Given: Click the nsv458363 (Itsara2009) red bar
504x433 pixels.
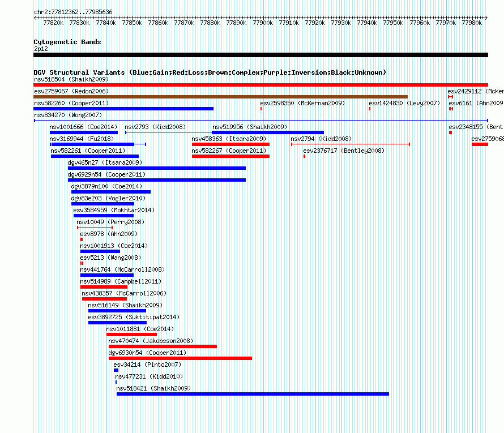Looking at the screenshot, I should (230, 144).
